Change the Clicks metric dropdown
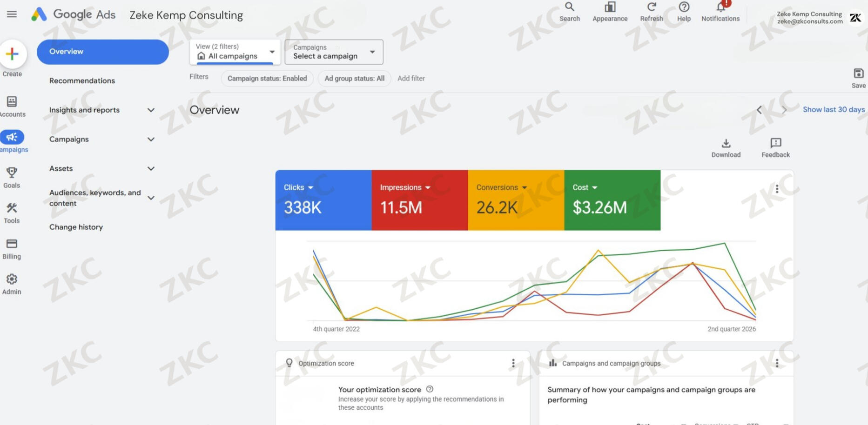This screenshot has width=868, height=425. point(298,187)
